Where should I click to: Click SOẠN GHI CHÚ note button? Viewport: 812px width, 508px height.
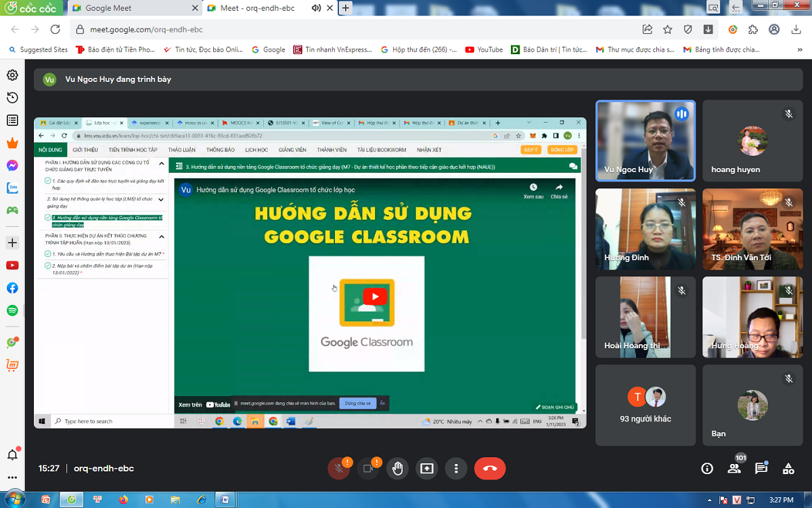(555, 407)
